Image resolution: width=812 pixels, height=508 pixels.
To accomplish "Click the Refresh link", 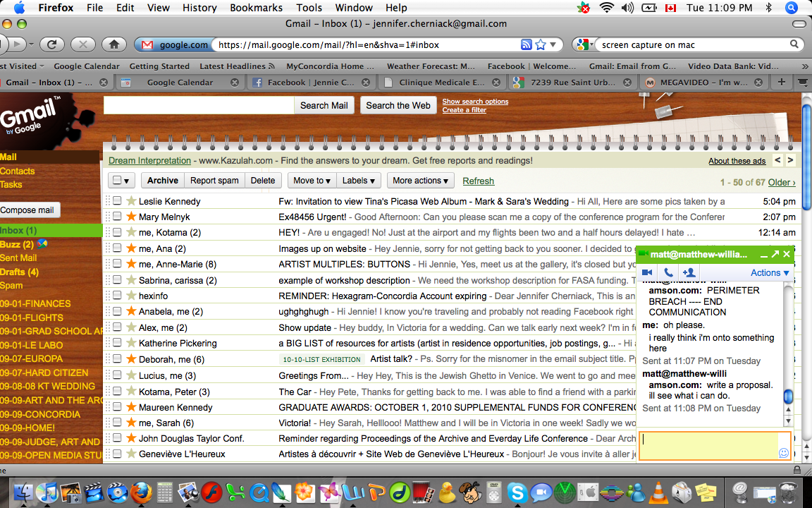I will [x=479, y=181].
